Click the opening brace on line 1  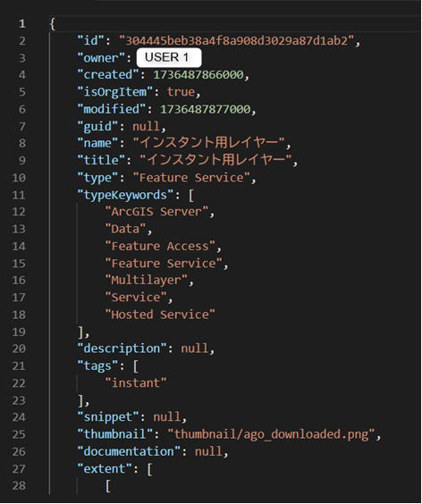(53, 24)
